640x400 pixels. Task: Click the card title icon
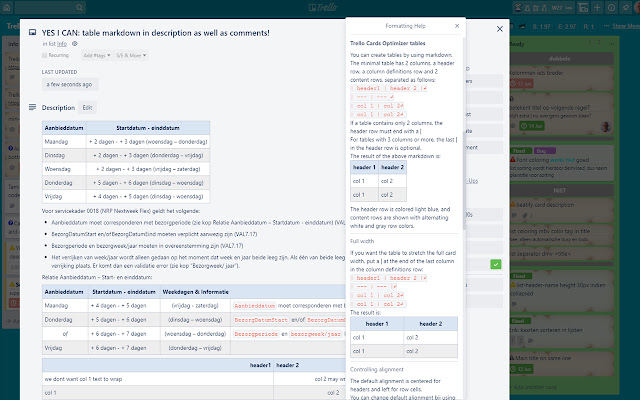pyautogui.click(x=33, y=32)
